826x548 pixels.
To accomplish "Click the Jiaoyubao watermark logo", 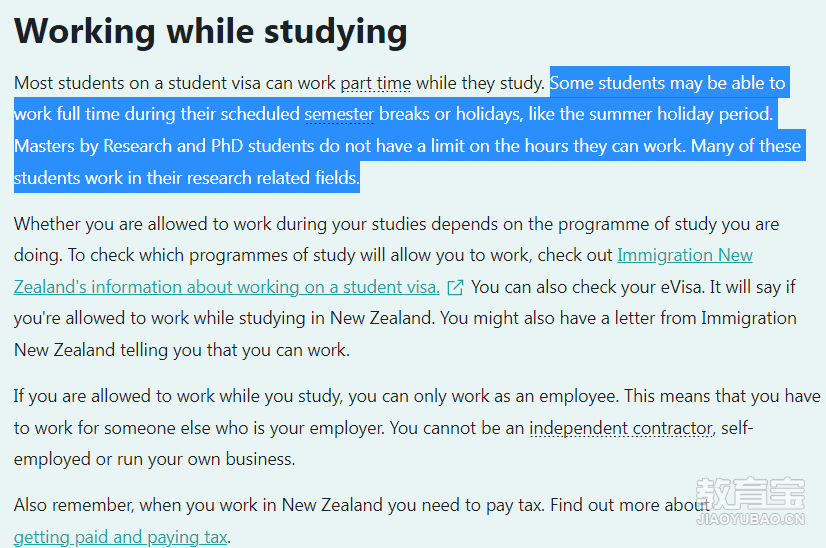I will click(750, 501).
